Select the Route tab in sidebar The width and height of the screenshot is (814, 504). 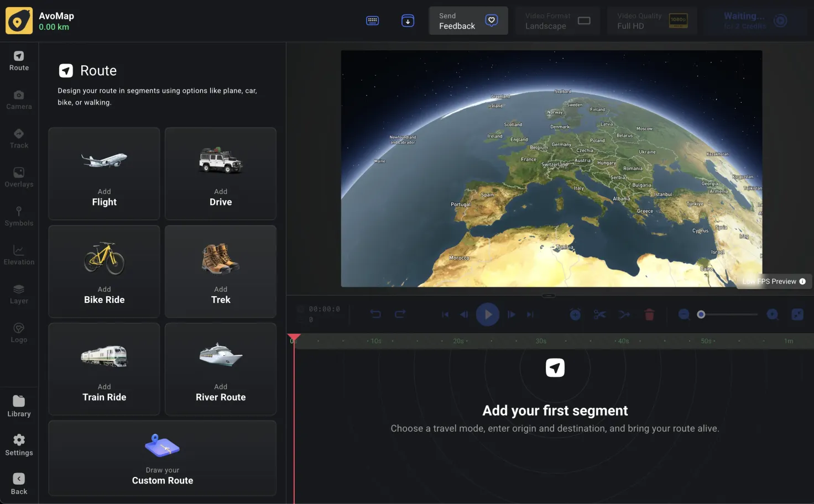pyautogui.click(x=19, y=61)
